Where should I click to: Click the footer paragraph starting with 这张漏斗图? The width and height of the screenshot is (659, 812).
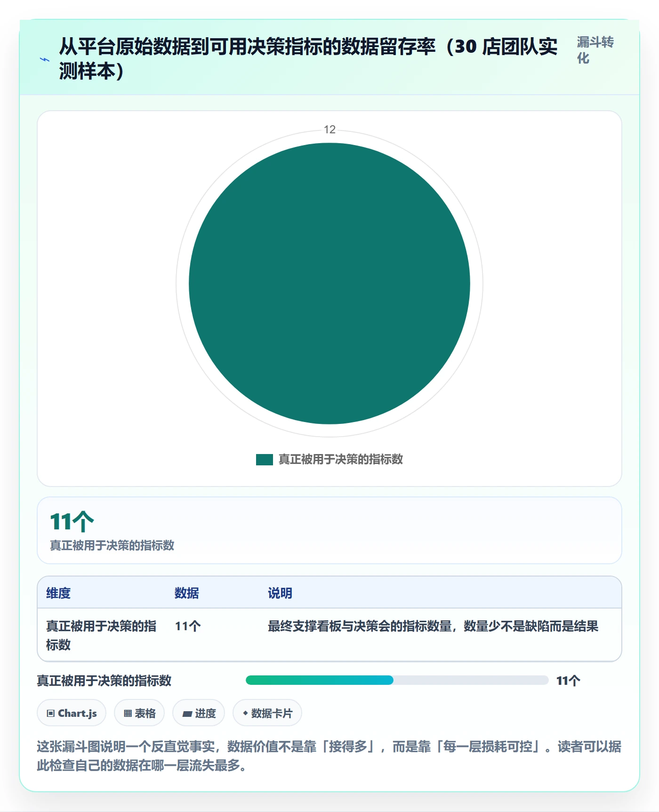point(329,756)
